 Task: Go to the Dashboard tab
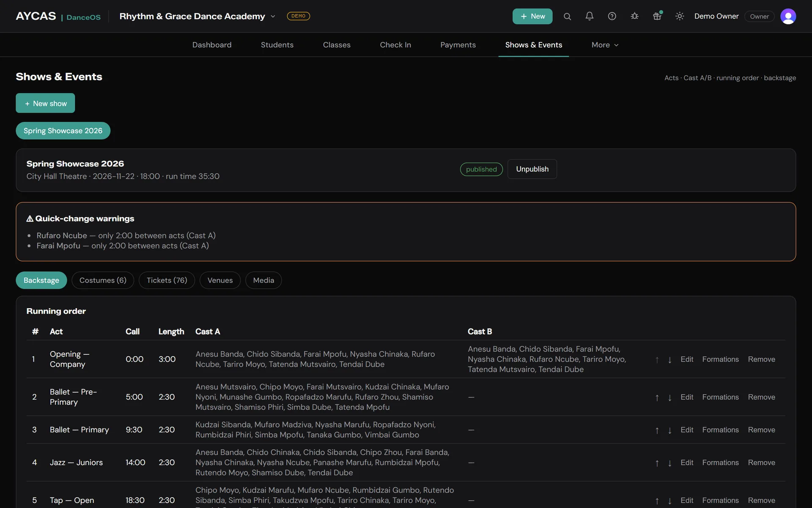tap(212, 45)
